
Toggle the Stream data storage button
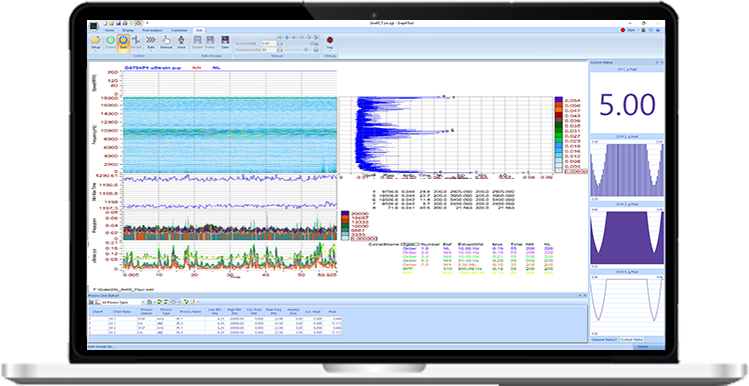click(x=197, y=43)
